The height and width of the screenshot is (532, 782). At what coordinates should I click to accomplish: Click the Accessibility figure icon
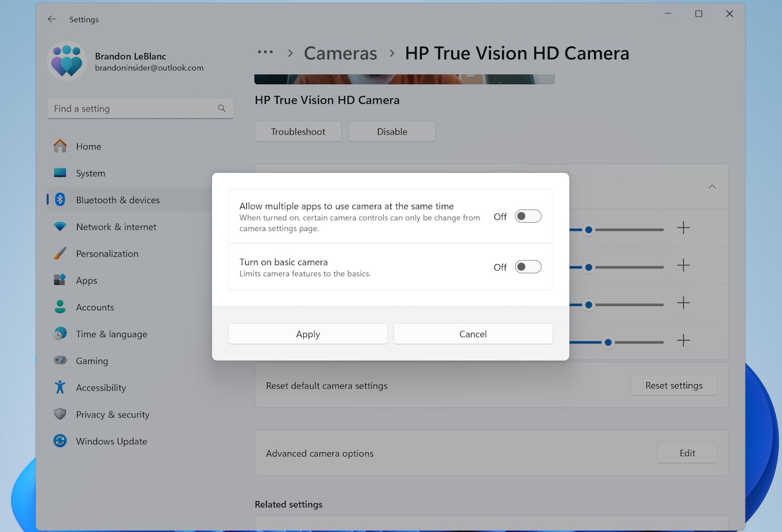[x=60, y=387]
